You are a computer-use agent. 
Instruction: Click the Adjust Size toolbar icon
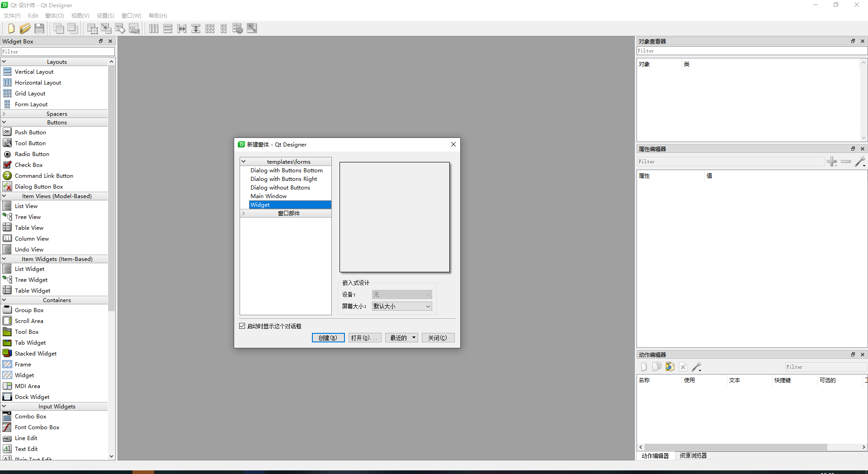tap(252, 28)
